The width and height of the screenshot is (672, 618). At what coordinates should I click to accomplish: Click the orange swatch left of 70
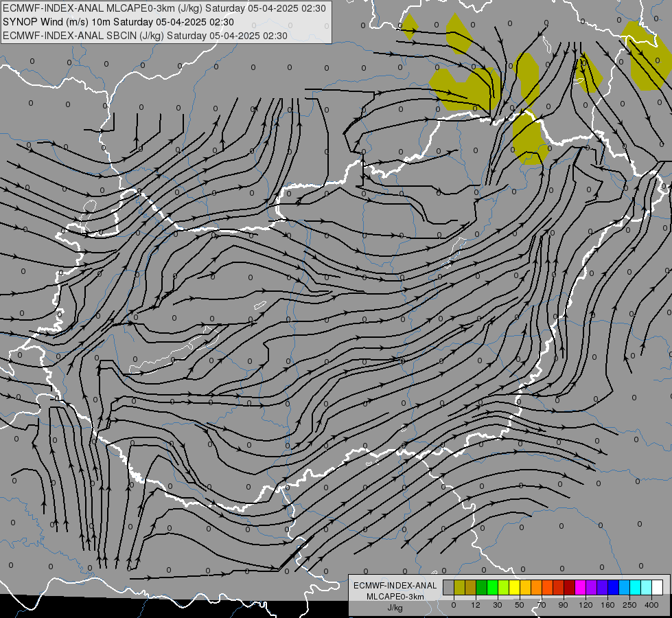537,587
